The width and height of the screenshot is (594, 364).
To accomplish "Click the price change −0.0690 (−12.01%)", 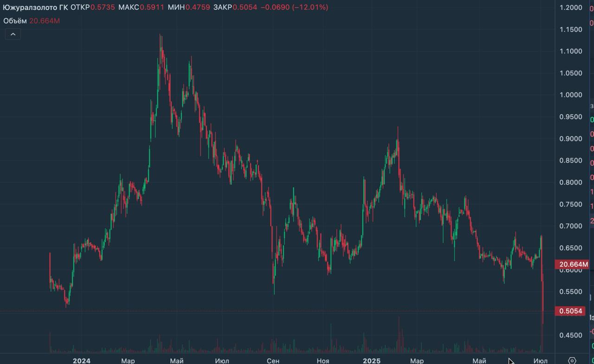I will (x=295, y=7).
